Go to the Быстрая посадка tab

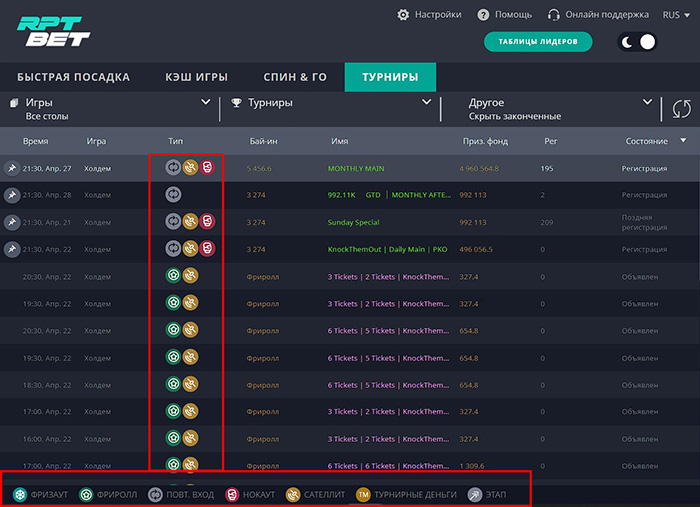[73, 77]
